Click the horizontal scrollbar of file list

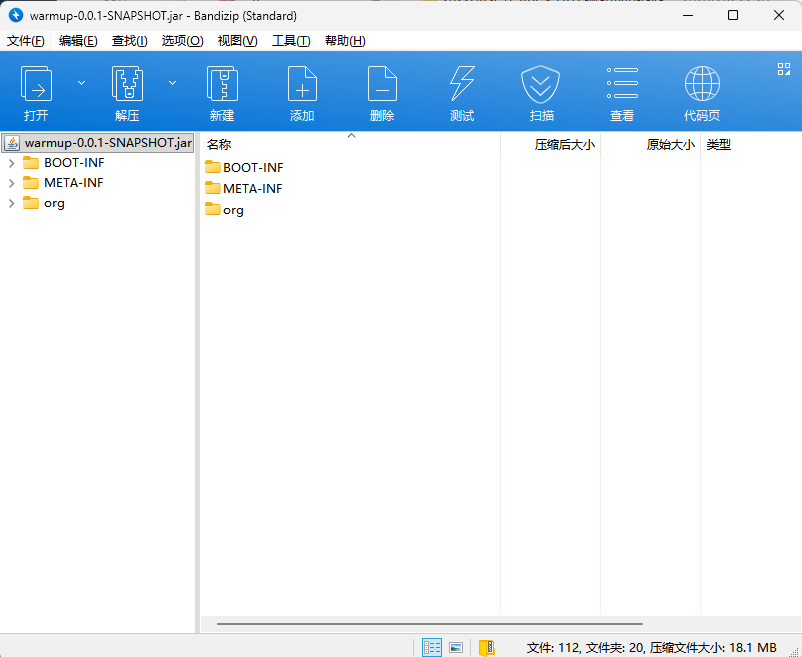pos(430,624)
